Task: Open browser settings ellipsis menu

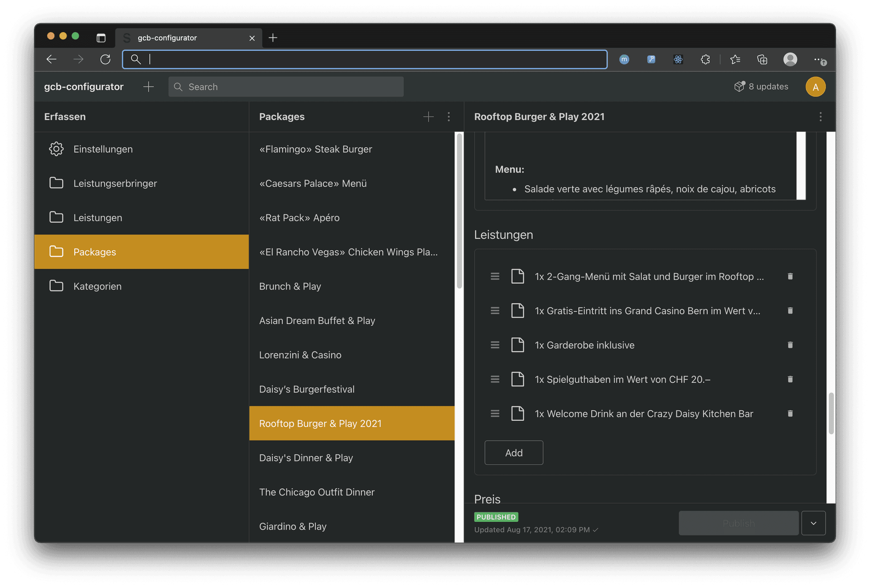Action: pyautogui.click(x=818, y=59)
